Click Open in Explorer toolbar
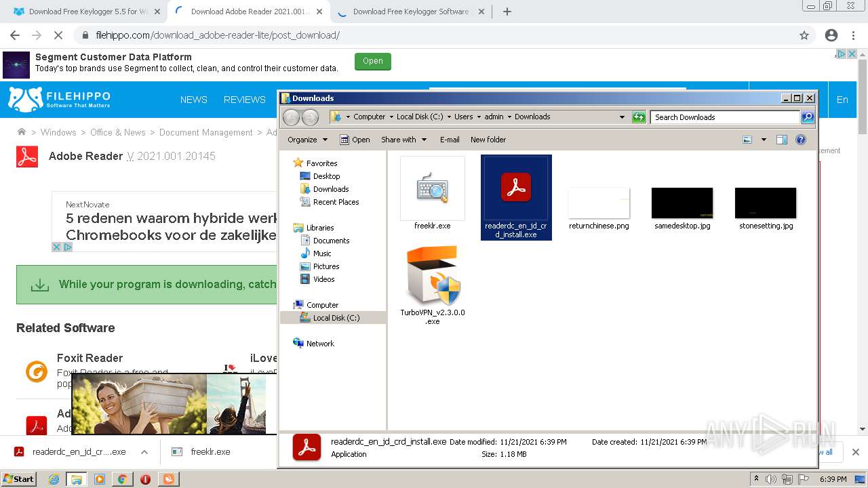This screenshot has height=488, width=868. tap(355, 140)
